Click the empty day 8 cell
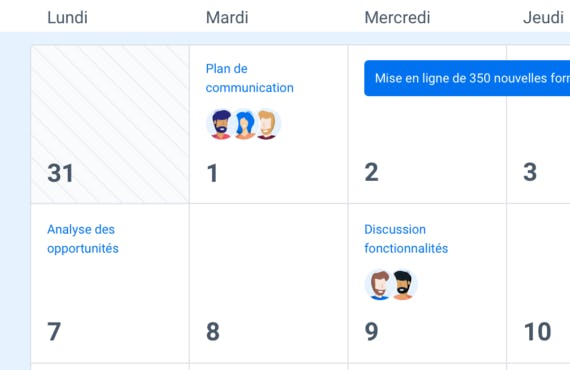 coord(269,283)
